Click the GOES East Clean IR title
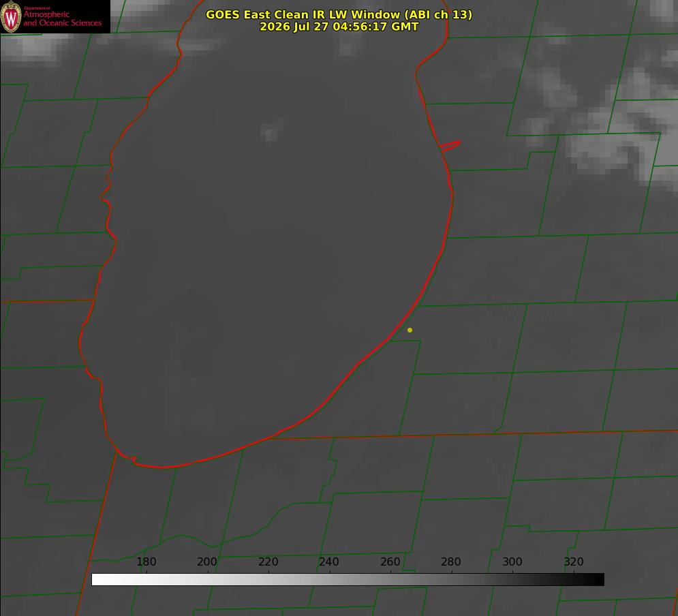Screen dimensions: 678x616 [x=339, y=14]
